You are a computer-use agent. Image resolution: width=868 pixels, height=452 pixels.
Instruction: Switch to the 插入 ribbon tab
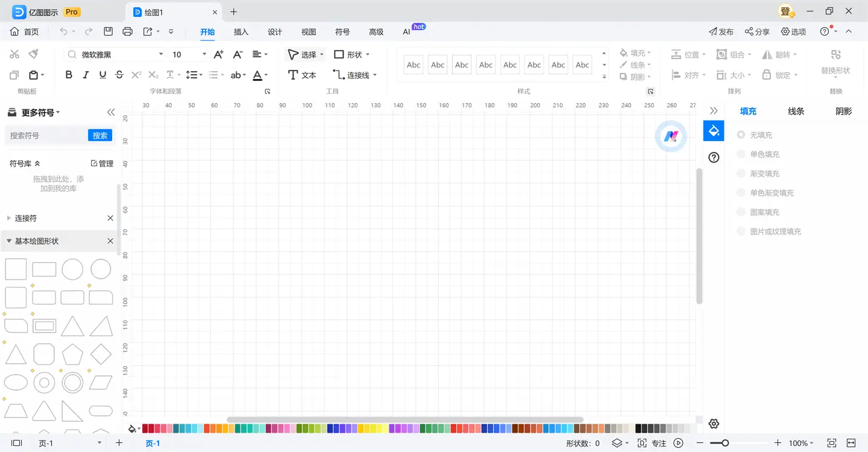tap(241, 32)
